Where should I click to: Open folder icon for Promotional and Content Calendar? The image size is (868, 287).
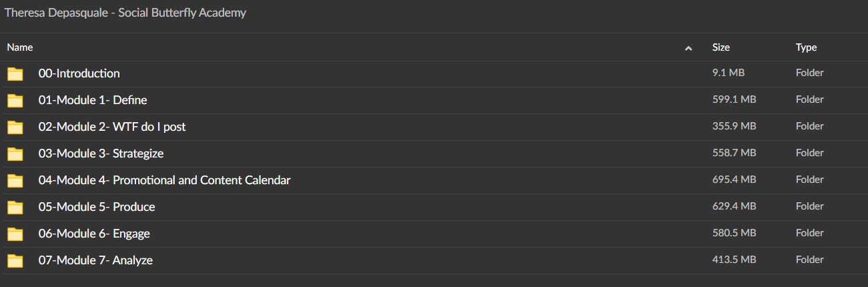(15, 181)
